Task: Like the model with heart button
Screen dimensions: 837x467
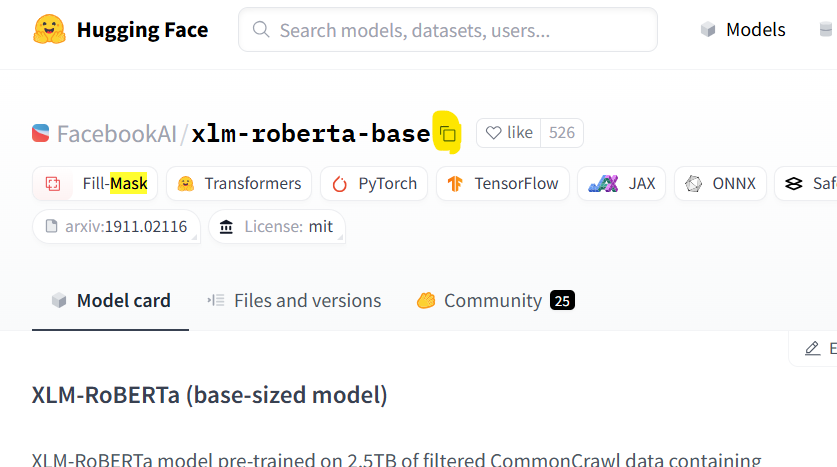Action: [509, 132]
